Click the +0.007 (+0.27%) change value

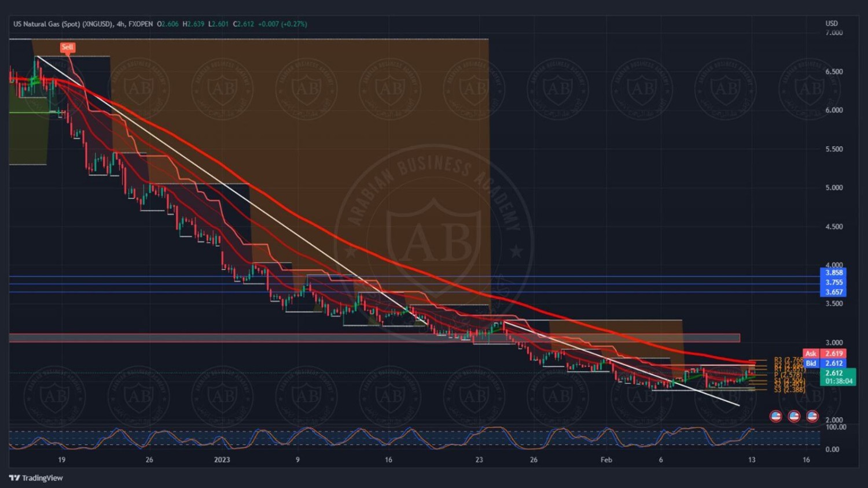[282, 24]
